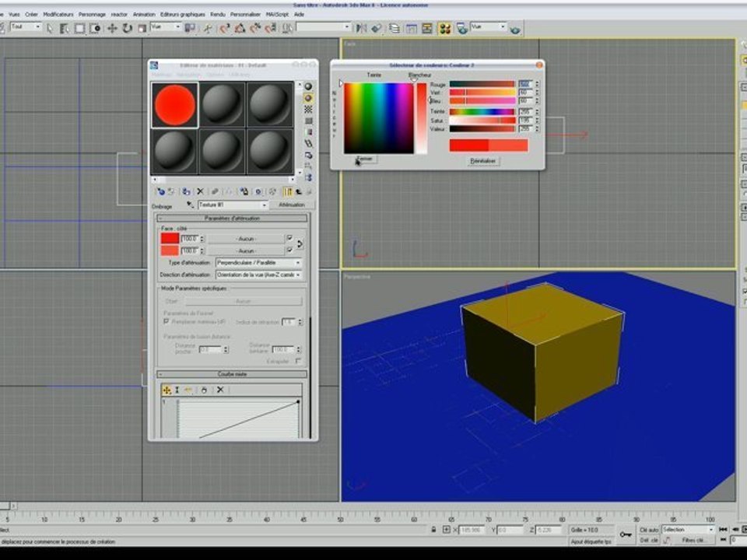Screen dimensions: 747x560
Task: Click the rectangular selection region tool
Action: point(79,28)
